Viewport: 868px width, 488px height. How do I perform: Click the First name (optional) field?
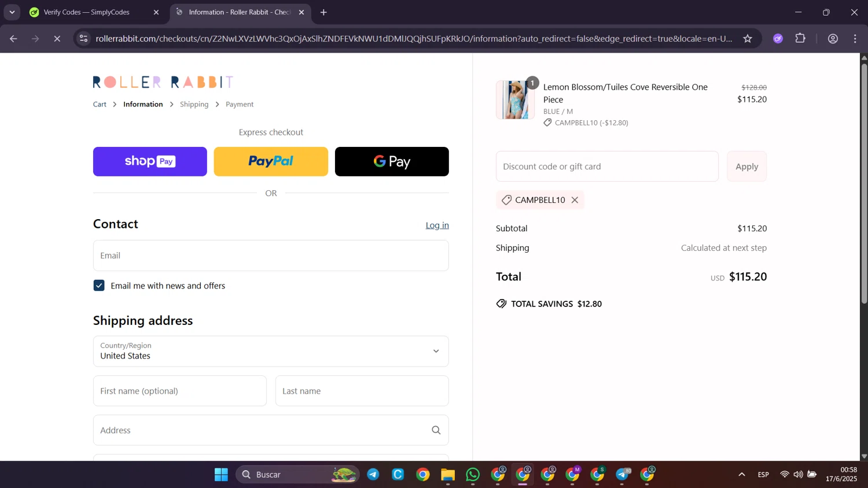(x=180, y=391)
